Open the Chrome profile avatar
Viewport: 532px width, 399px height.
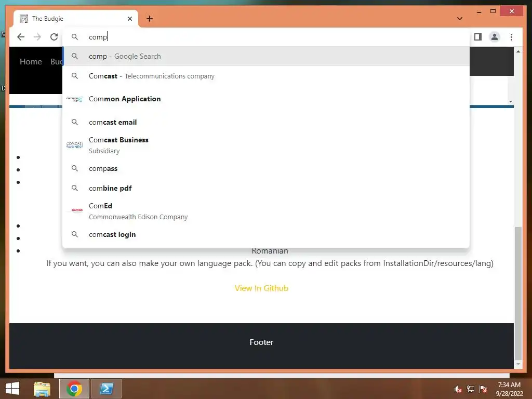[x=495, y=37]
